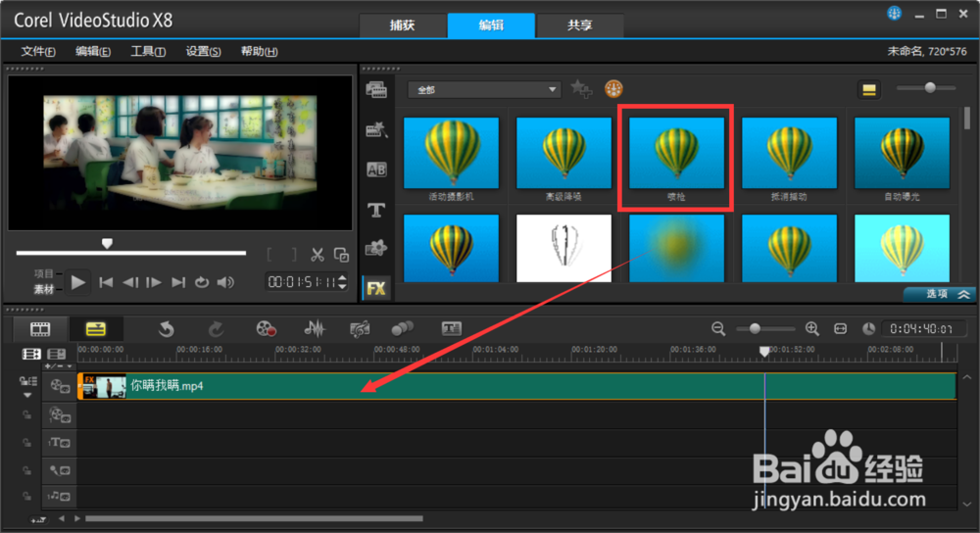Toggle the overlay track button
This screenshot has height=533, width=980.
(x=60, y=414)
